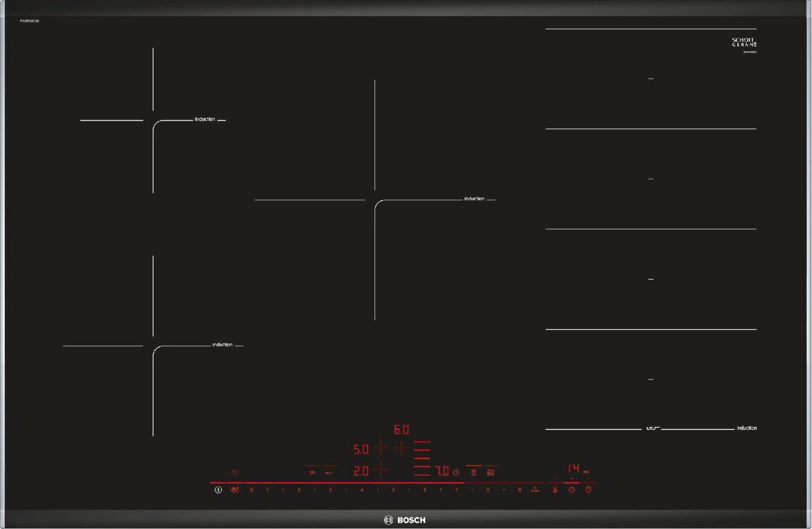Set power level to 0 on the scale
This screenshot has height=529, width=812.
(x=251, y=490)
